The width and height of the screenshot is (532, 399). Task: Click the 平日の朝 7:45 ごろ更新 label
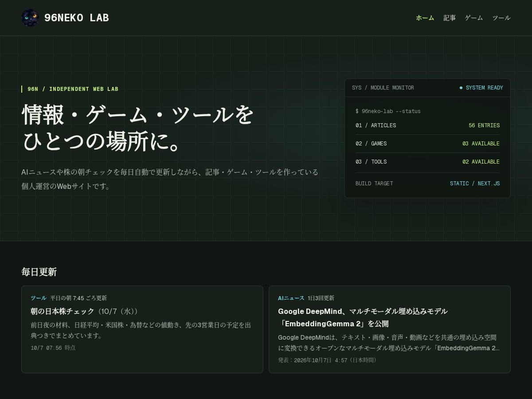click(x=78, y=298)
